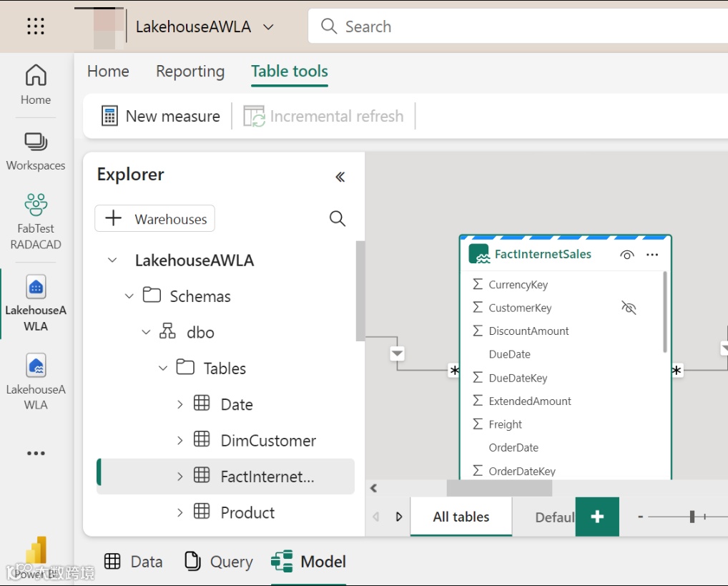The height and width of the screenshot is (586, 728).
Task: Click the search magnifier in top bar
Action: [329, 26]
